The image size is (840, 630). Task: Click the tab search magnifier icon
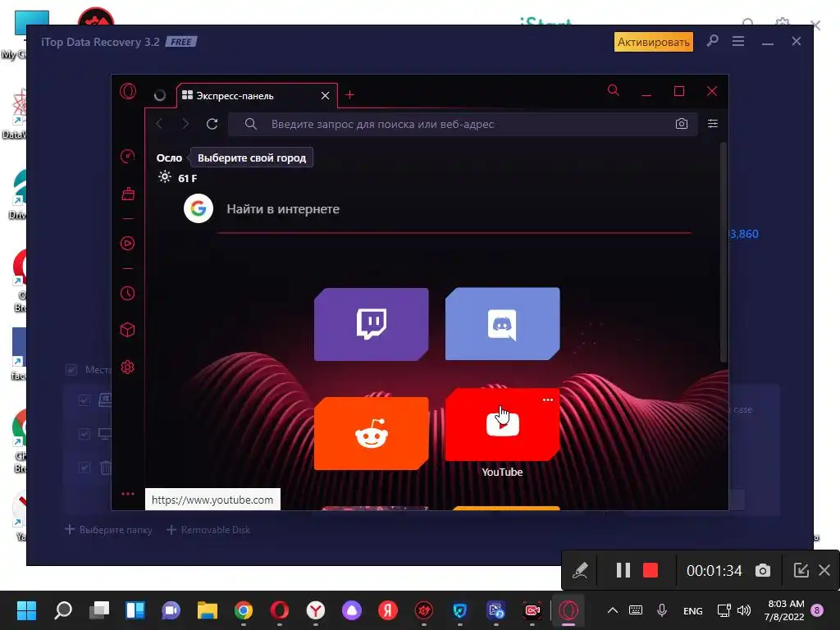coord(614,90)
